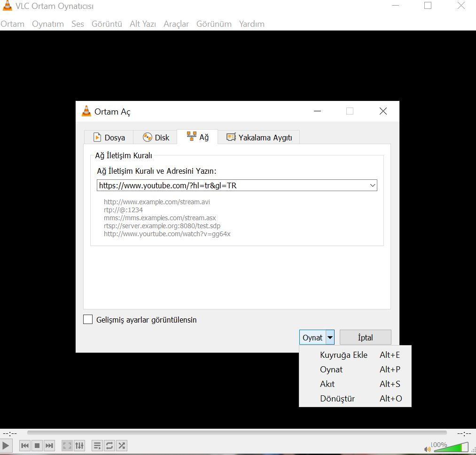Toggle fullscreen video mode
Viewport: 476px width, 455px height.
tap(67, 446)
